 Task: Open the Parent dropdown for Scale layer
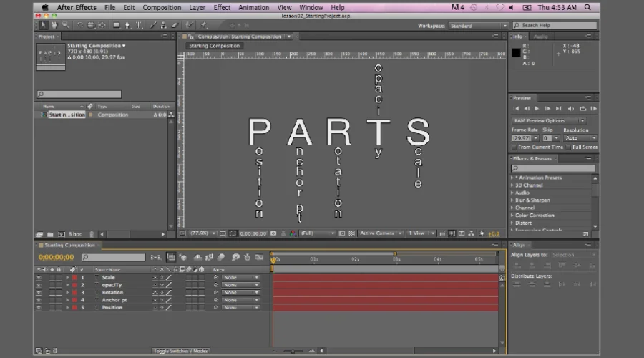(x=240, y=277)
